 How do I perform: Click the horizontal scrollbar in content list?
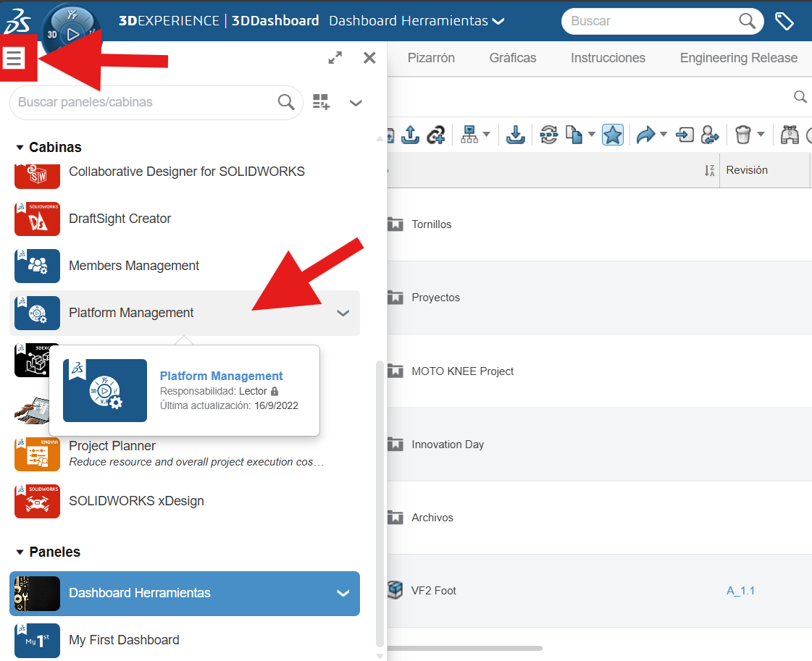(x=464, y=648)
